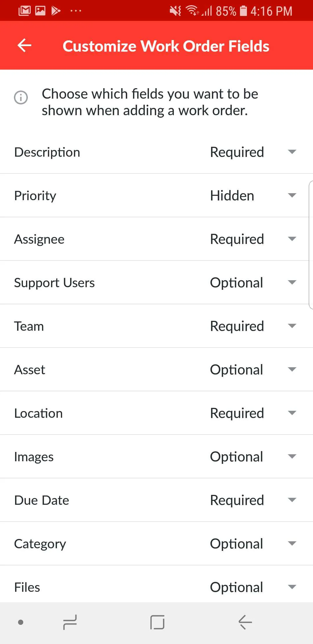Tap the Gmail icon in the status bar
This screenshot has width=313, height=644.
click(x=25, y=10)
